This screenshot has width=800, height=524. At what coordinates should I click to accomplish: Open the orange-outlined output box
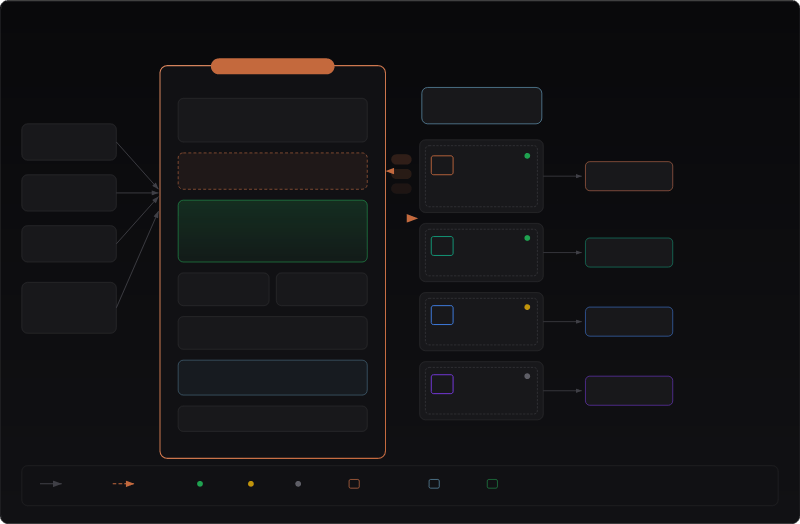629,176
